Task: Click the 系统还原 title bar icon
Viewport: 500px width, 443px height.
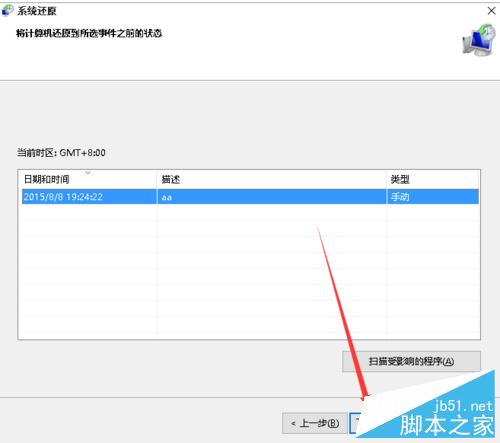Action: click(x=7, y=11)
